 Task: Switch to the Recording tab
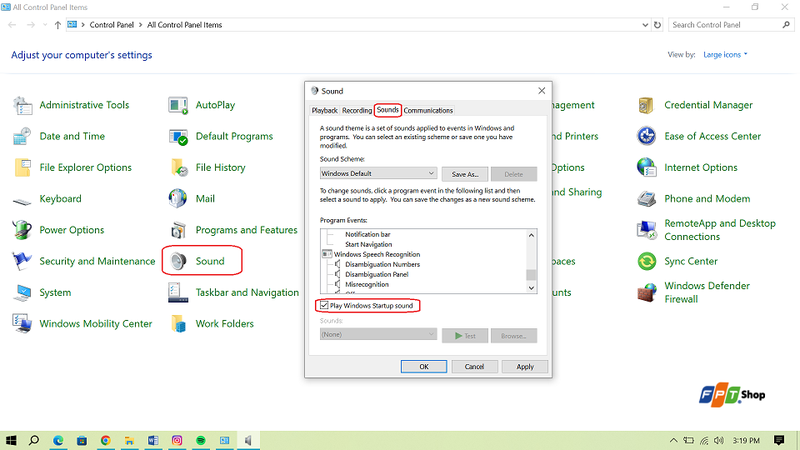pyautogui.click(x=357, y=110)
